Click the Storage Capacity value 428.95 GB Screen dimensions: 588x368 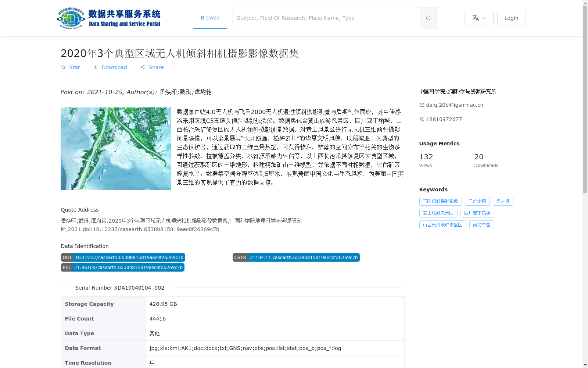coord(163,304)
